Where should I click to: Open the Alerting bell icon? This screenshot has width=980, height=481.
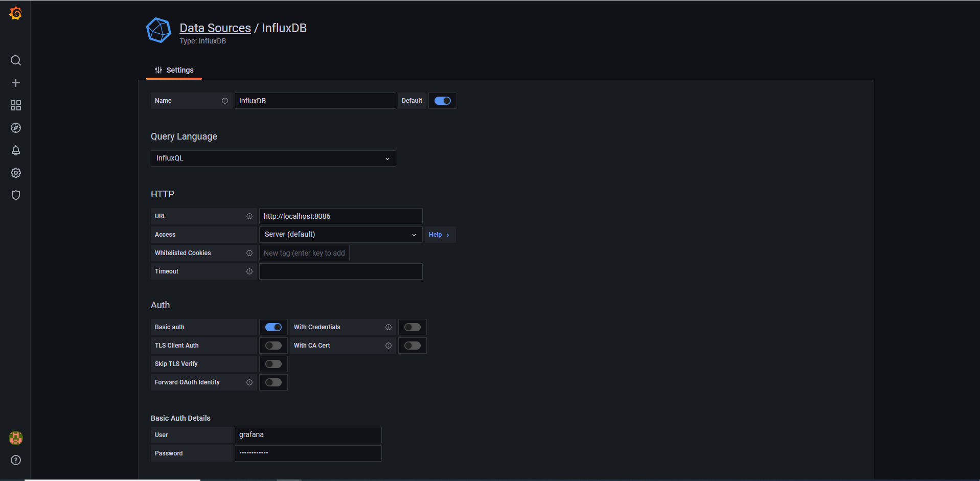(x=16, y=150)
